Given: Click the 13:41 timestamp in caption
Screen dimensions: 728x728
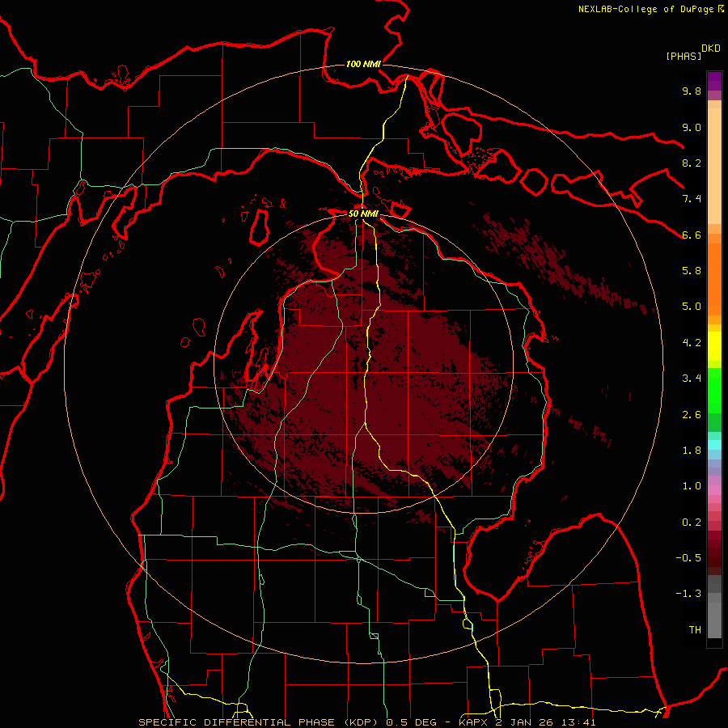Looking at the screenshot, I should click(580, 722).
